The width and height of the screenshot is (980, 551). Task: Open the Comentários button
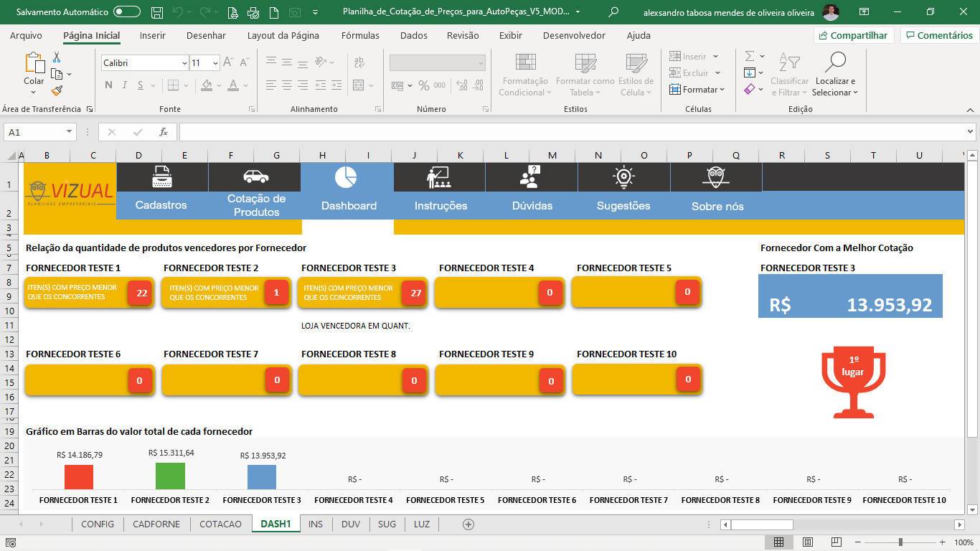coord(938,35)
